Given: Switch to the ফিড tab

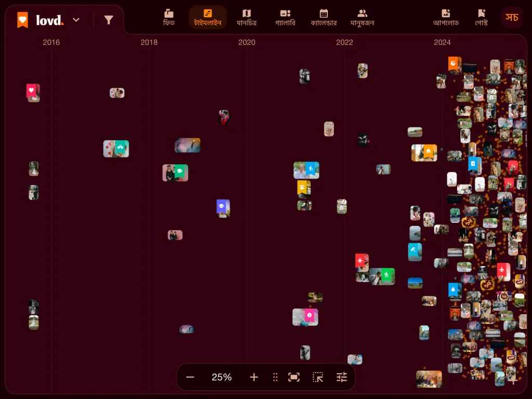Looking at the screenshot, I should 169,18.
